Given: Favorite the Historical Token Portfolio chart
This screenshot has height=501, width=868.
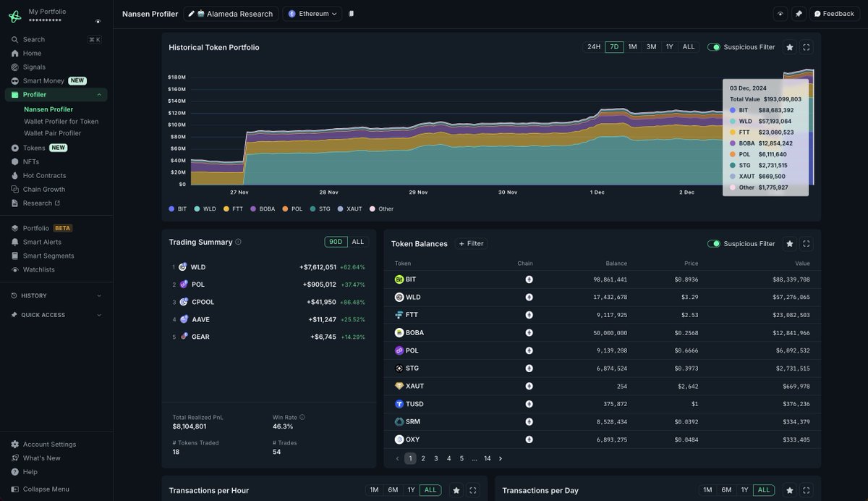Looking at the screenshot, I should point(790,47).
